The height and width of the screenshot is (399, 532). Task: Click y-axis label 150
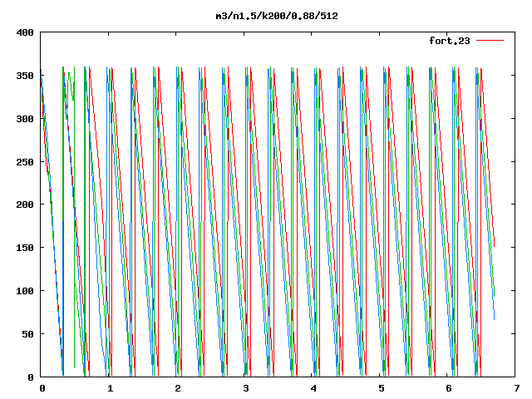click(25, 248)
